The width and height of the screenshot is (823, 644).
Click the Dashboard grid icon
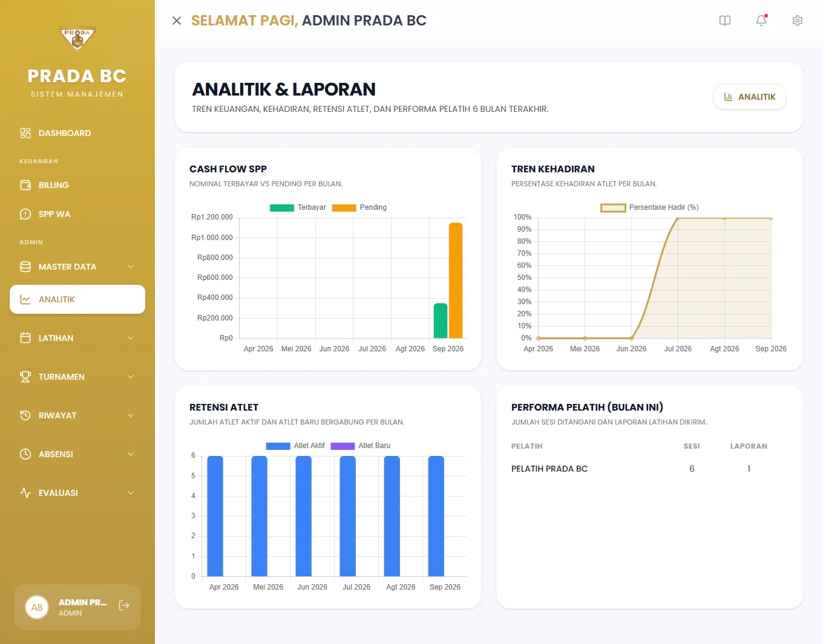(25, 133)
